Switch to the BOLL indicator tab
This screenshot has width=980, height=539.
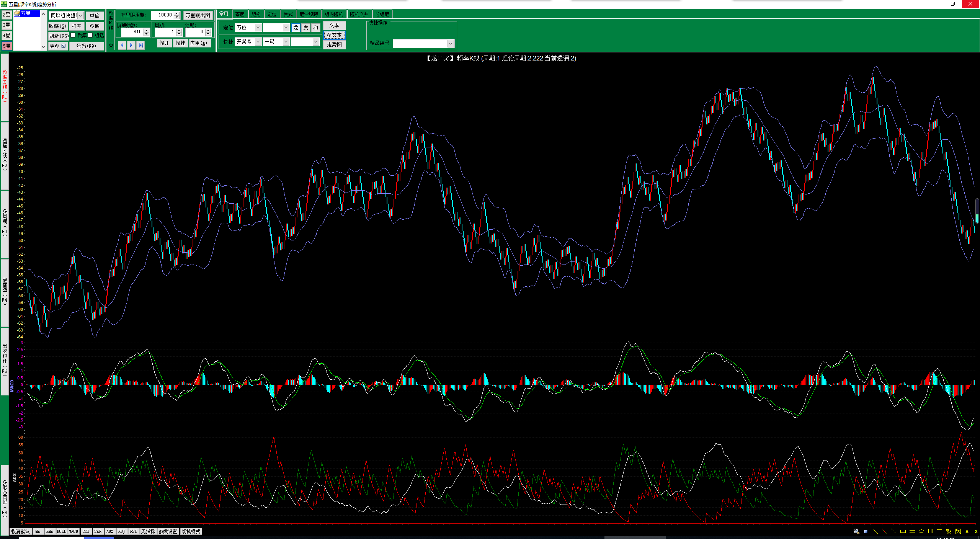click(61, 531)
